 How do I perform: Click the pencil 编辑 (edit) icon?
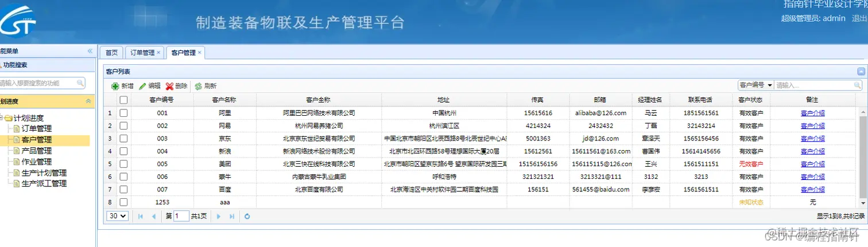pyautogui.click(x=142, y=86)
